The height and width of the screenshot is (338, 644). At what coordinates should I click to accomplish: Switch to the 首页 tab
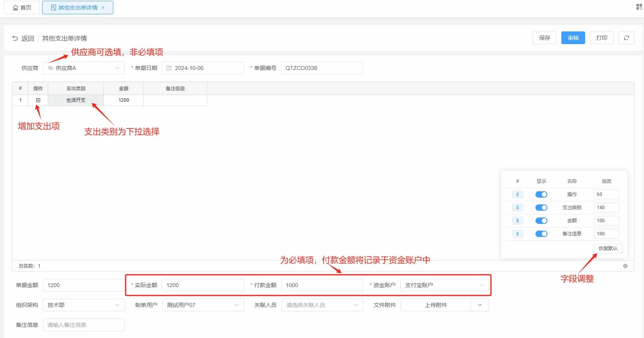(x=22, y=8)
